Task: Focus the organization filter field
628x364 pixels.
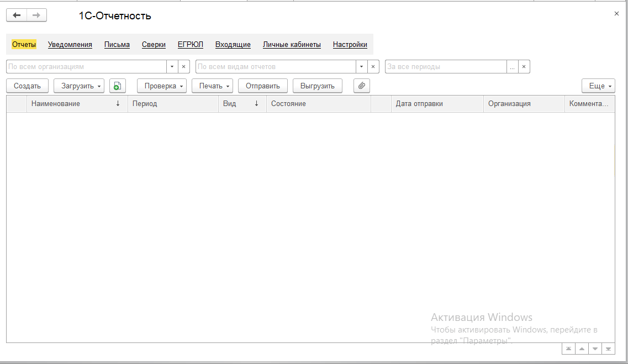Action: 87,66
